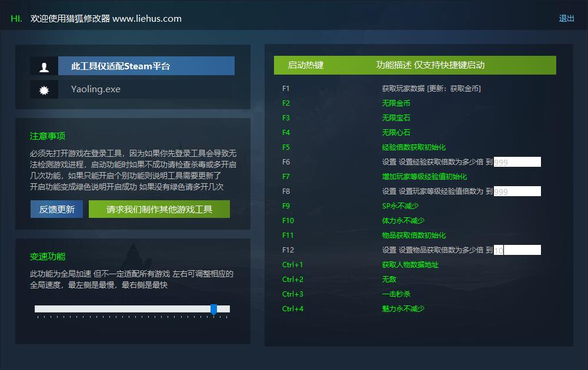588x370 pixels.
Task: Click the F8 level experience multiplier input
Action: click(517, 191)
